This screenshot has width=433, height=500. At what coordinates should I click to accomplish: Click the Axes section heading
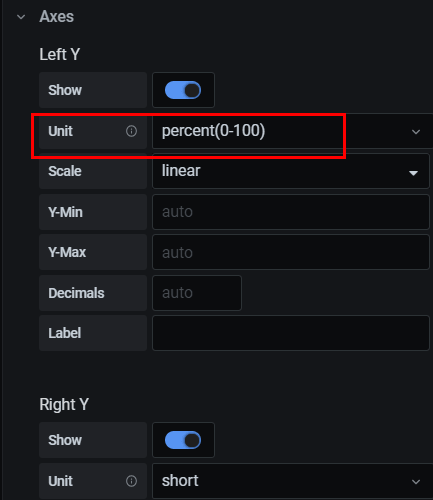click(57, 17)
